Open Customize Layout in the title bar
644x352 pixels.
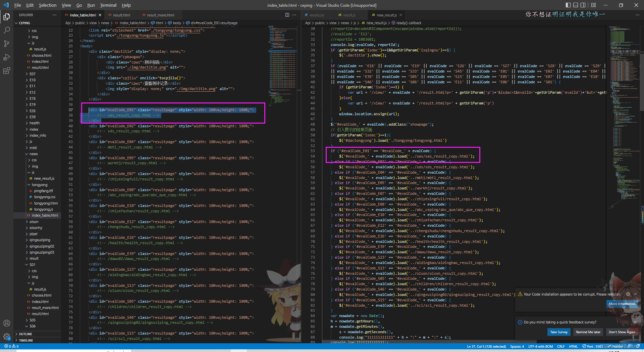coord(593,5)
